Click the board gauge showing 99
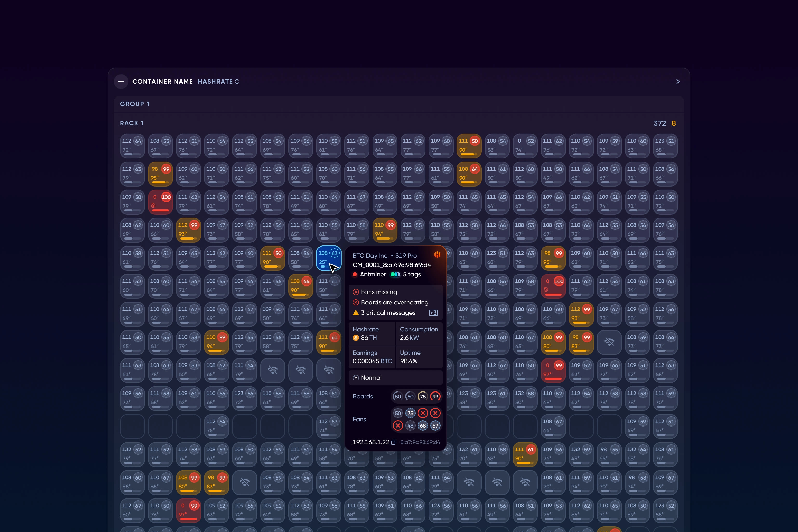This screenshot has height=532, width=798. pos(435,396)
